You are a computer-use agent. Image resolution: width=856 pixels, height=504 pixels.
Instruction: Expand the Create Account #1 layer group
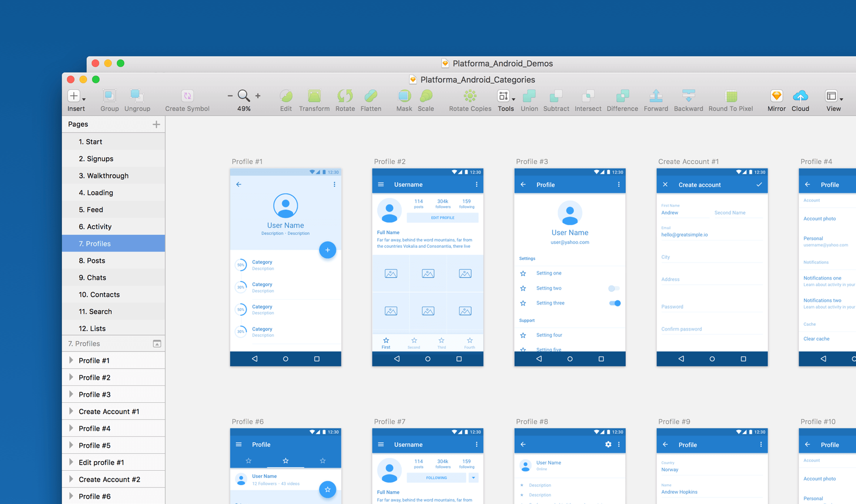click(71, 411)
